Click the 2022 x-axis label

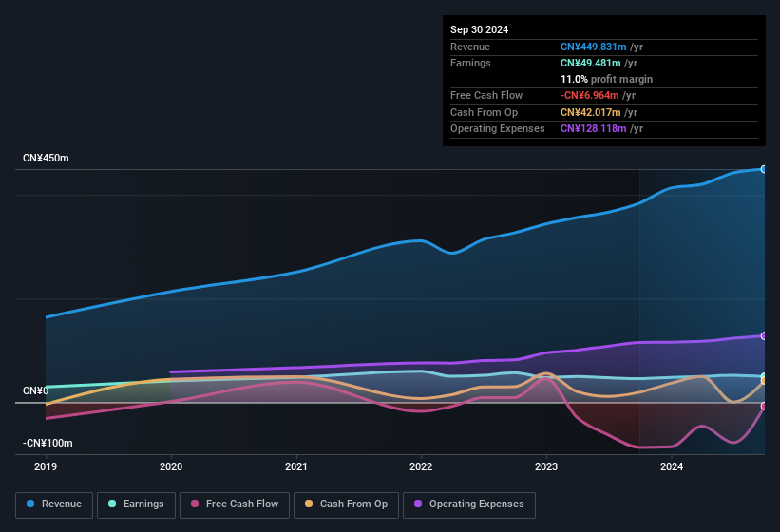(x=421, y=466)
